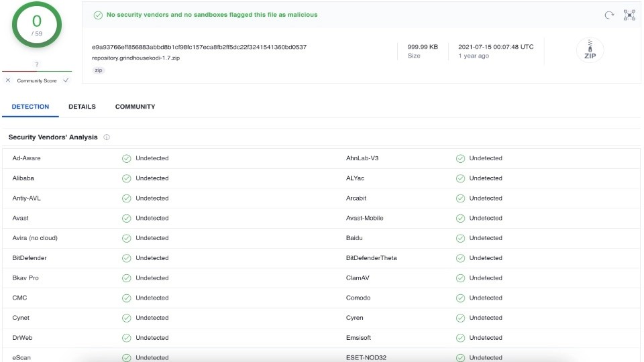Screen dimensions: 644x362
Task: Click the ClamAV undetected check icon
Action: 460,278
